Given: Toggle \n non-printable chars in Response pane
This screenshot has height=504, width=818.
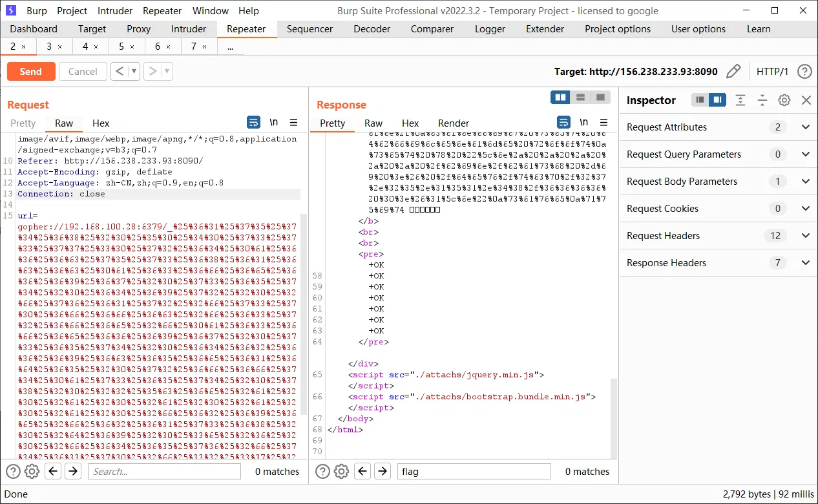Looking at the screenshot, I should tap(583, 122).
